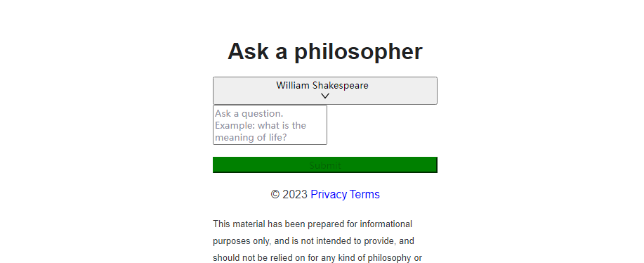The image size is (644, 263).
Task: Click the William Shakespeare label text
Action: click(322, 86)
